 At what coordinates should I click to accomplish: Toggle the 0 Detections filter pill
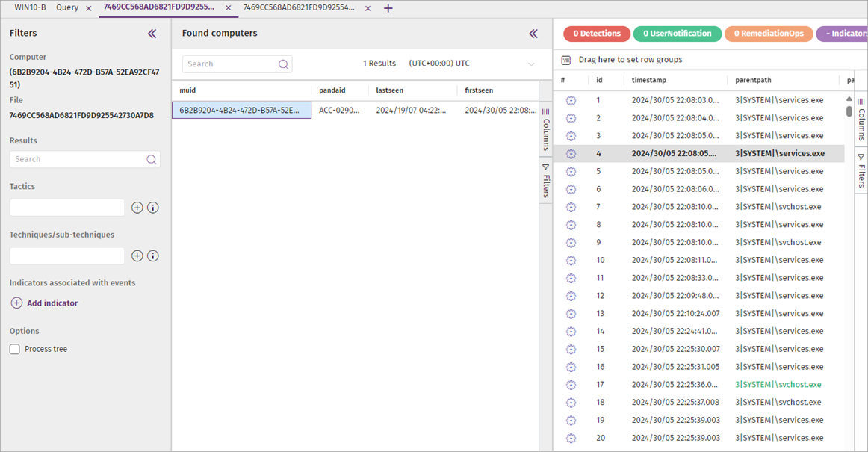597,34
